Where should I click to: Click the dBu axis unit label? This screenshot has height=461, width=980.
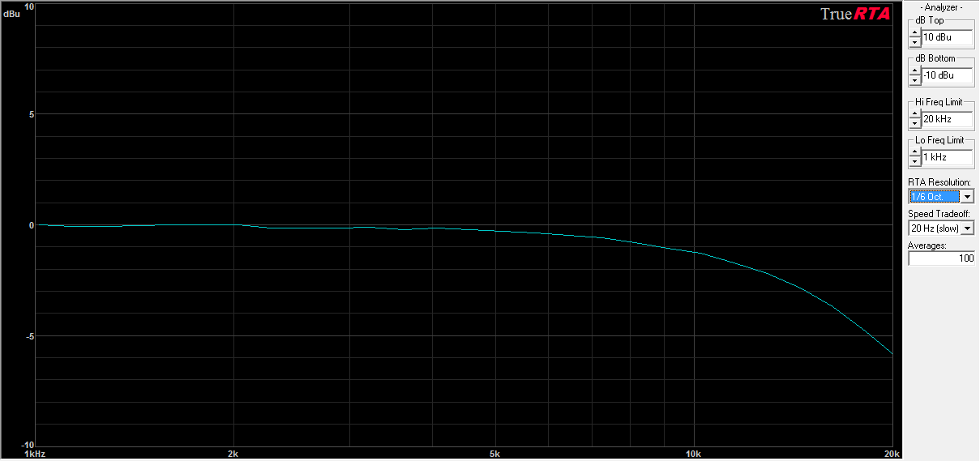(x=12, y=15)
